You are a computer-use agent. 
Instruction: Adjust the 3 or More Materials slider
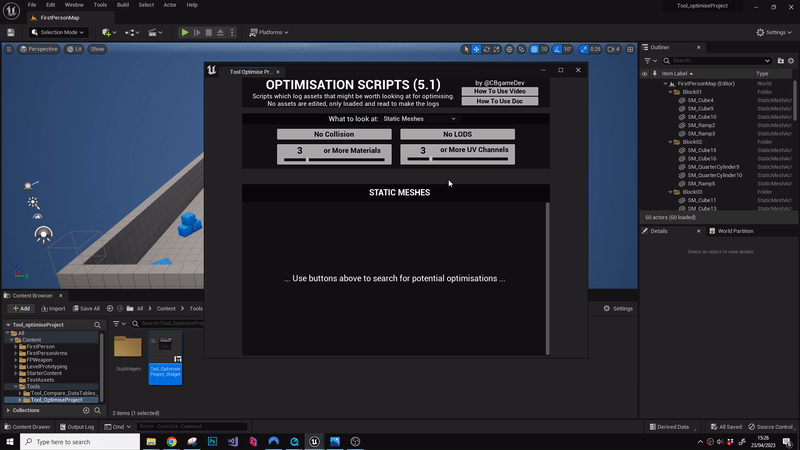coord(334,159)
